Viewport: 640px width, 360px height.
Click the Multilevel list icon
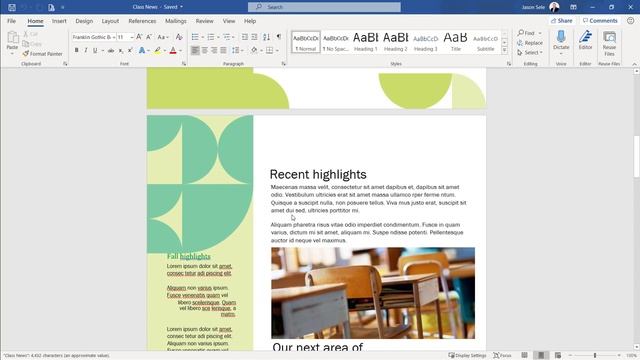click(227, 37)
